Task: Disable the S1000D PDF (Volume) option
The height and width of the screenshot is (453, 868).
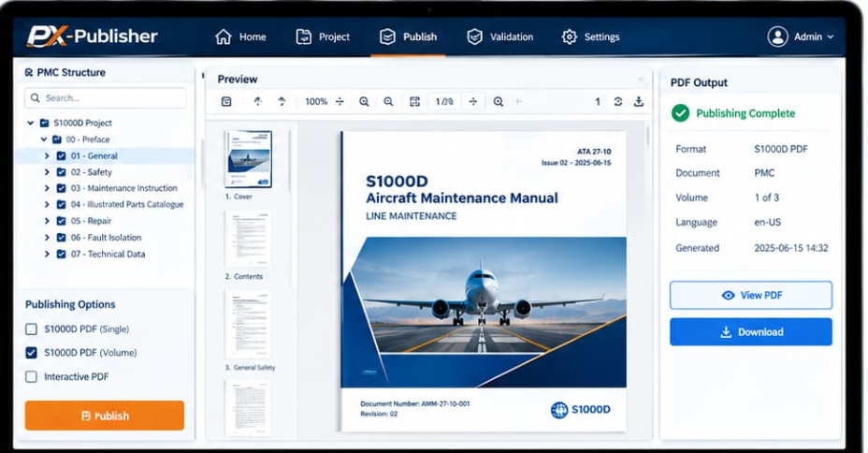Action: pyautogui.click(x=32, y=353)
